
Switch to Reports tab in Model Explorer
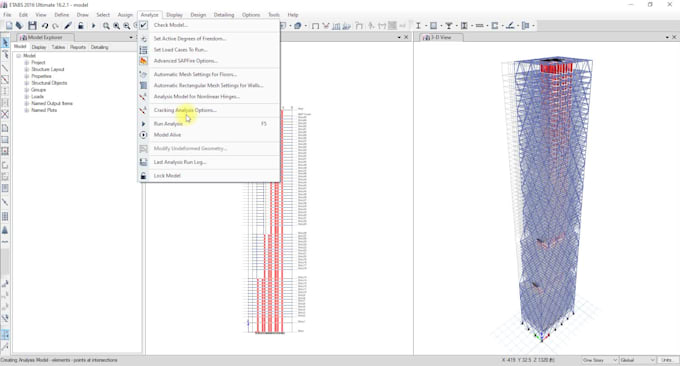coord(78,47)
